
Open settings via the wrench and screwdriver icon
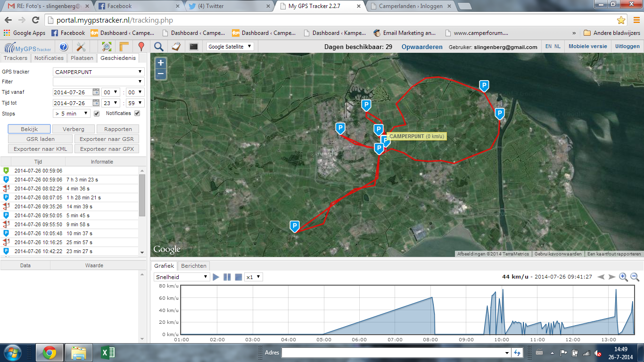click(81, 47)
